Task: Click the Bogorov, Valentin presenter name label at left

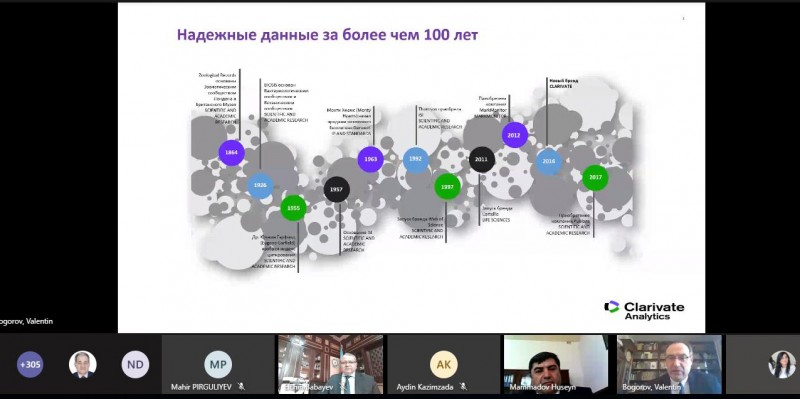Action: (27, 321)
